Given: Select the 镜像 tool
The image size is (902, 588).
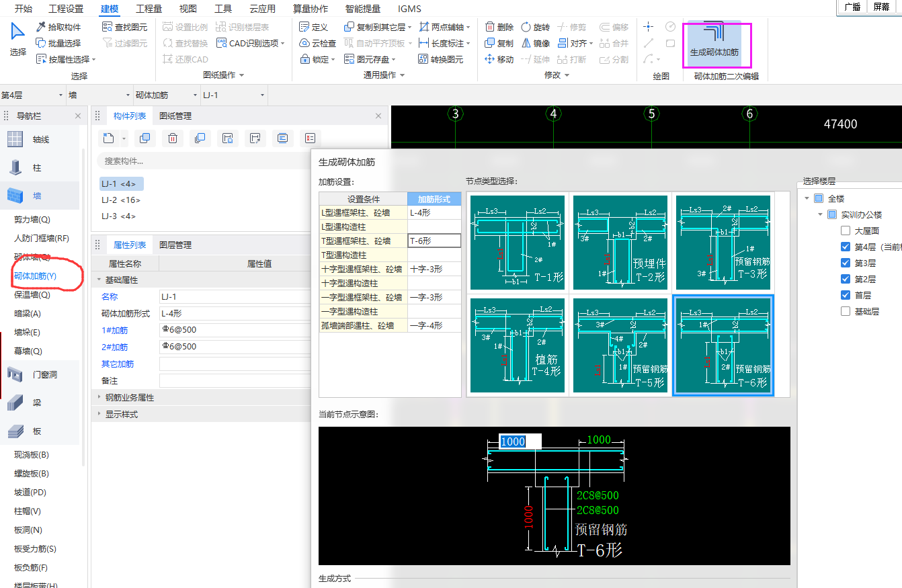Looking at the screenshot, I should [536, 43].
